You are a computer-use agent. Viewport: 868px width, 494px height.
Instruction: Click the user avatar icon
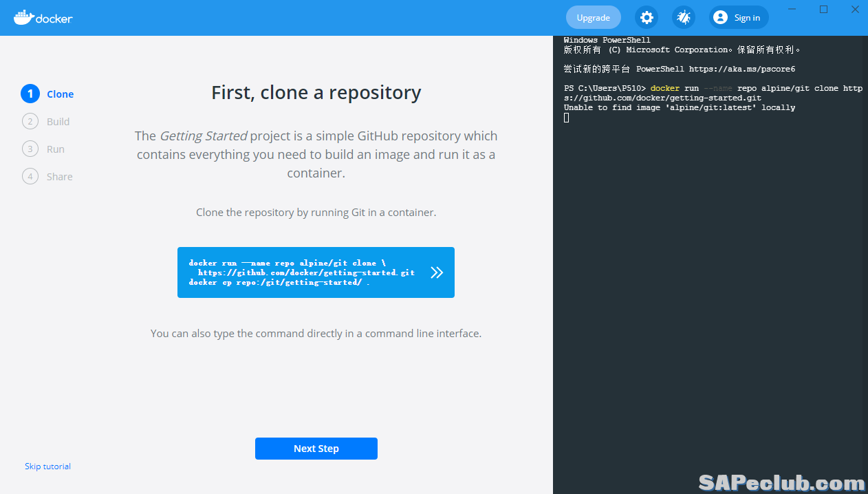click(x=720, y=17)
